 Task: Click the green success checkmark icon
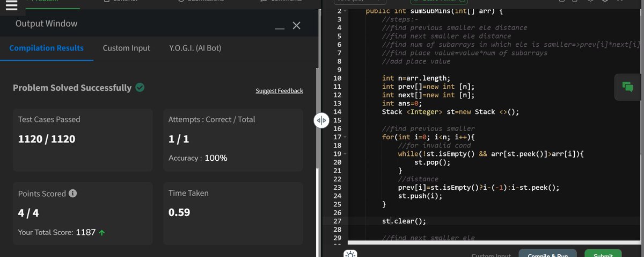pyautogui.click(x=140, y=87)
